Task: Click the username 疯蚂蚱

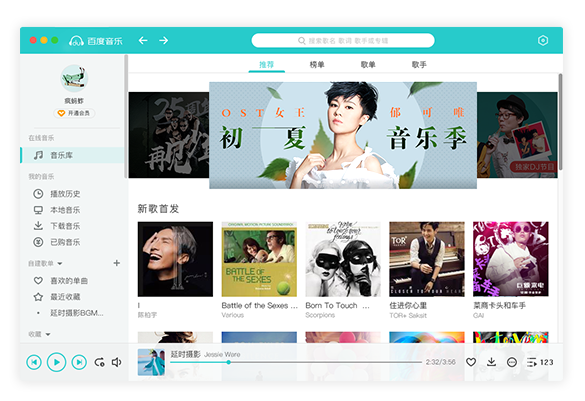Action: (74, 101)
